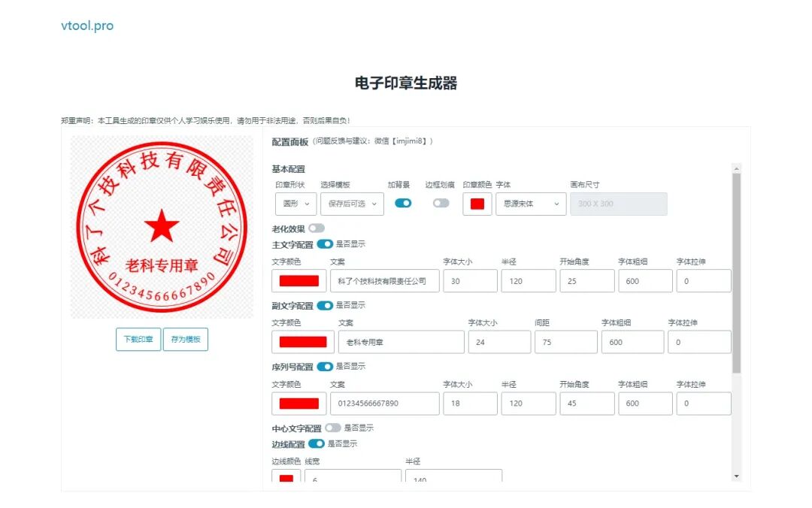Click the config panel vertical scrollbar thumb
The width and height of the screenshot is (812, 508).
click(736, 273)
